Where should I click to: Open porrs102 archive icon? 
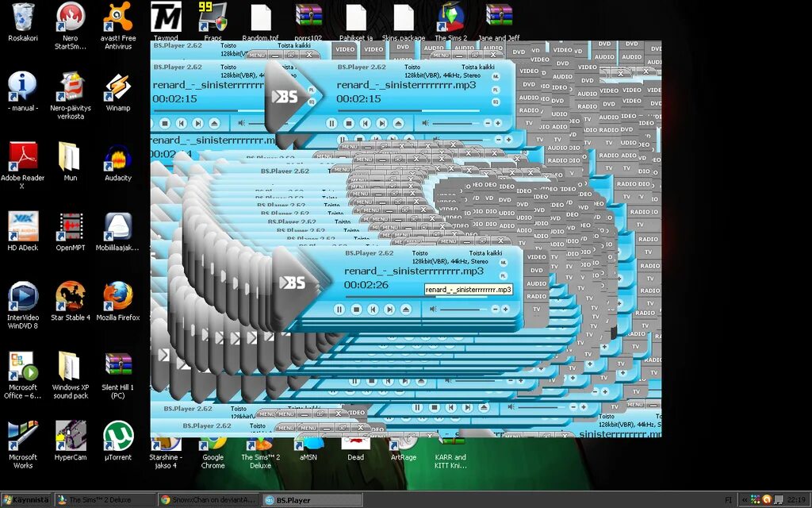[x=308, y=22]
